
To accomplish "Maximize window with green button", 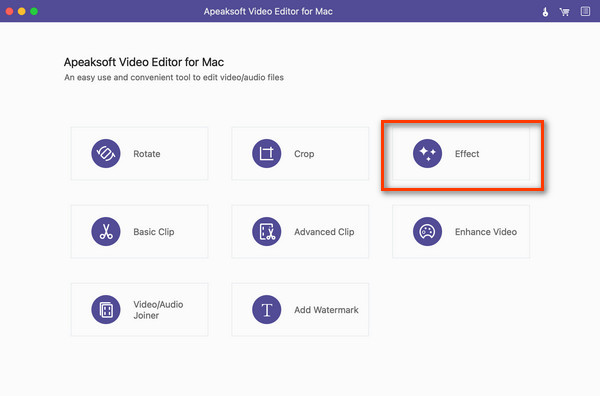I will [34, 11].
